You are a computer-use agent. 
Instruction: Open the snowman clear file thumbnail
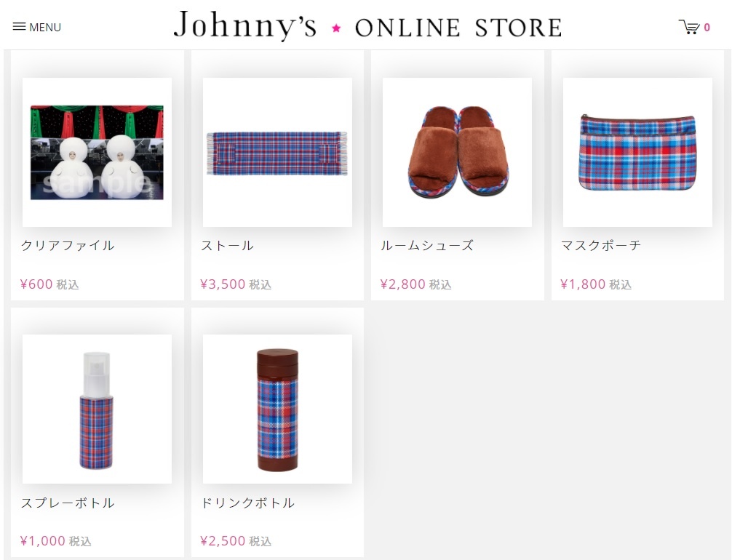coord(97,152)
